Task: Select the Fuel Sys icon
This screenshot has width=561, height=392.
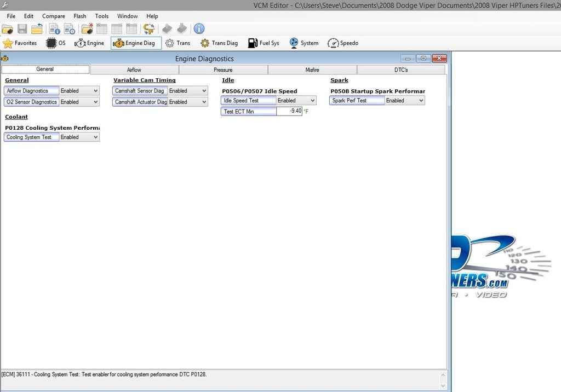Action: pos(264,43)
